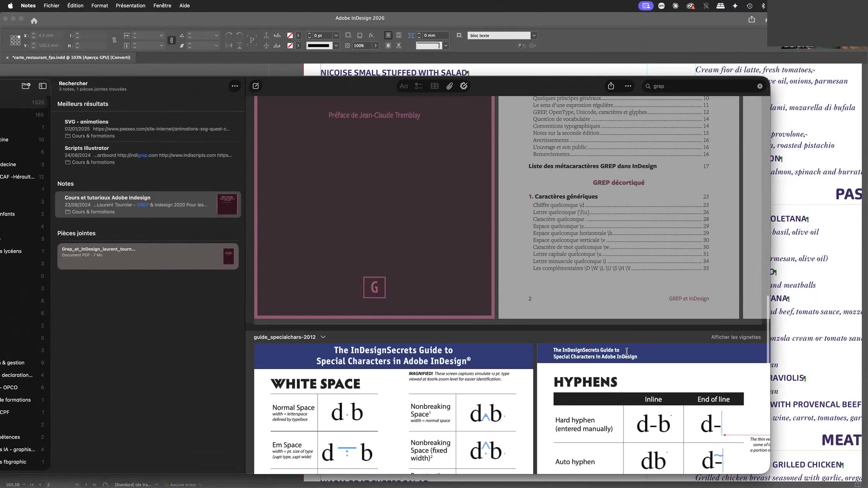Image resolution: width=868 pixels, height=488 pixels.
Task: Create a new folder in Notes sidebar
Action: tap(26, 86)
